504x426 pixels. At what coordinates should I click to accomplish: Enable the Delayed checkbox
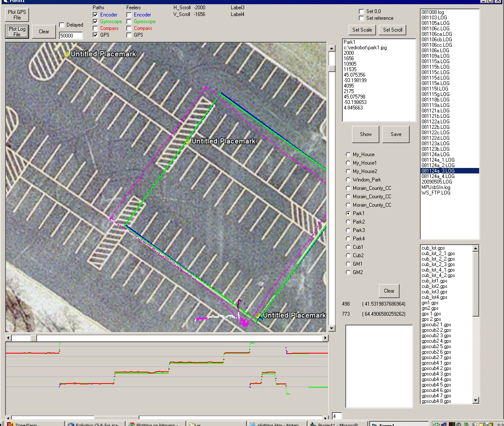click(62, 25)
